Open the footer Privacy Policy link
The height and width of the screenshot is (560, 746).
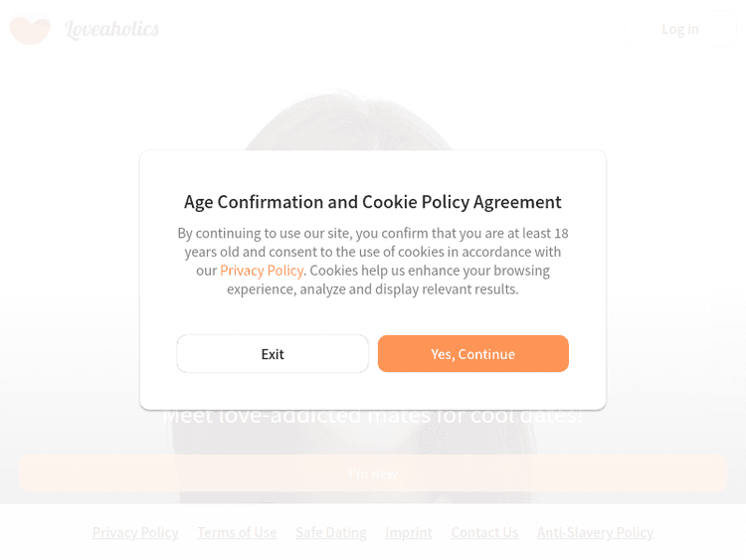[135, 532]
